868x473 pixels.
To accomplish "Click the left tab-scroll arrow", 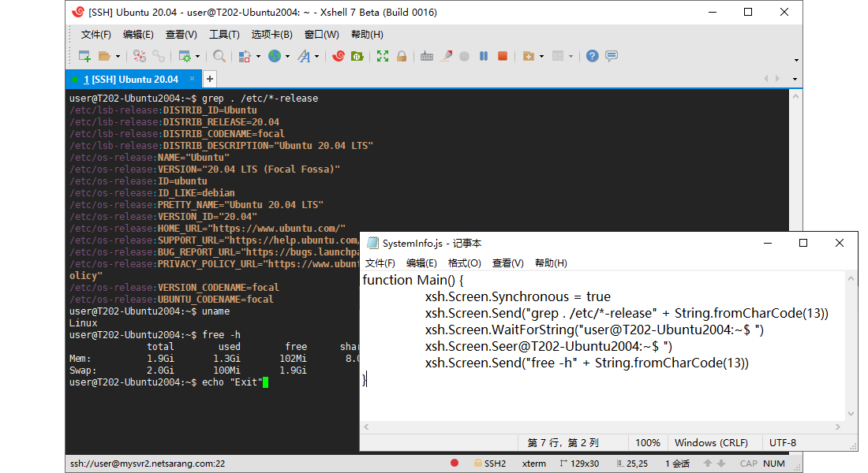I will 766,79.
